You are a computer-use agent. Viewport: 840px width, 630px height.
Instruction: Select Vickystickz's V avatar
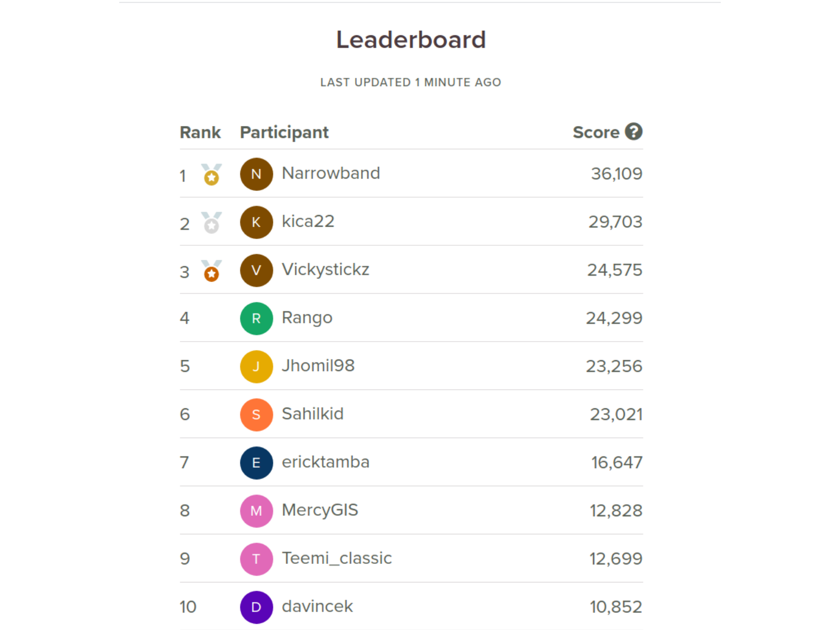[256, 270]
